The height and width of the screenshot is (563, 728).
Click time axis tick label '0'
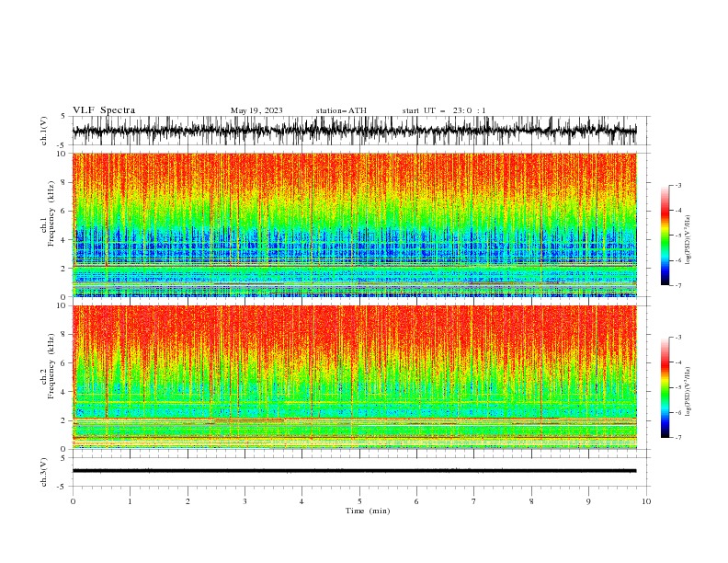click(x=73, y=501)
